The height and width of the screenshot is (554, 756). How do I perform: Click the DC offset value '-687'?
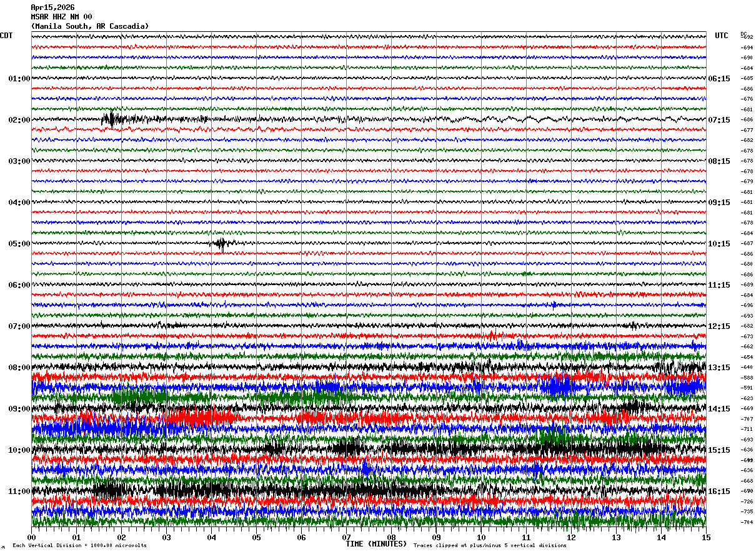747,244
